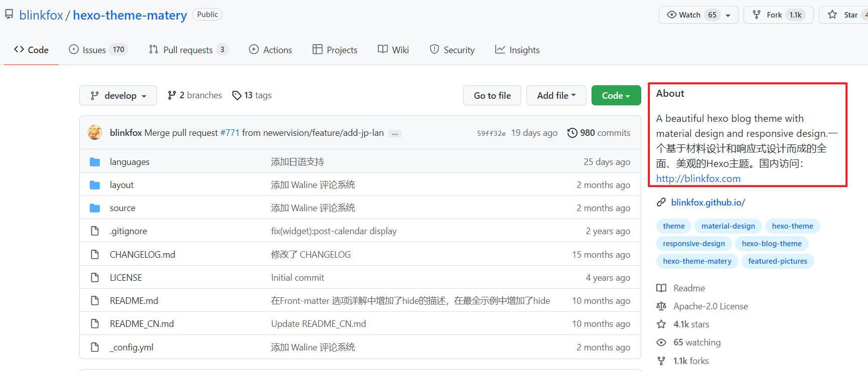
Task: Click the .gitignore file icon
Action: (x=95, y=231)
